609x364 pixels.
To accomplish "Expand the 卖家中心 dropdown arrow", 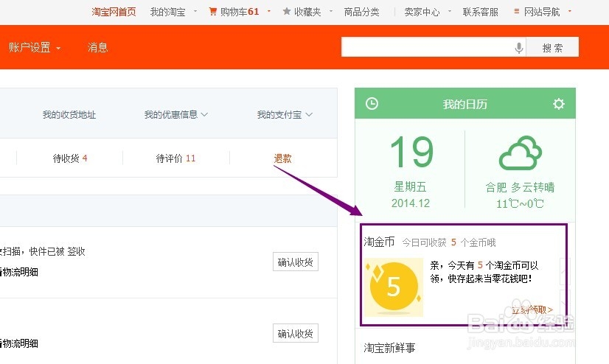I will pyautogui.click(x=449, y=11).
